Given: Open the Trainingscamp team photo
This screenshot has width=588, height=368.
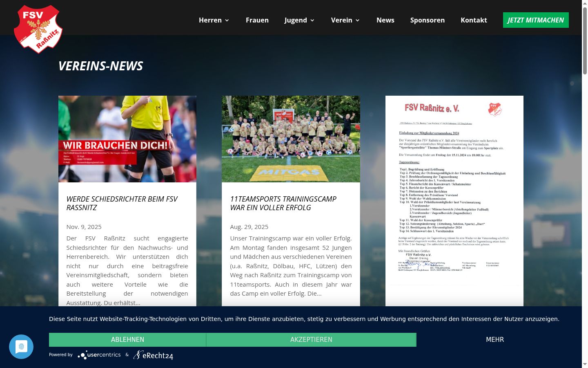Looking at the screenshot, I should click(291, 139).
